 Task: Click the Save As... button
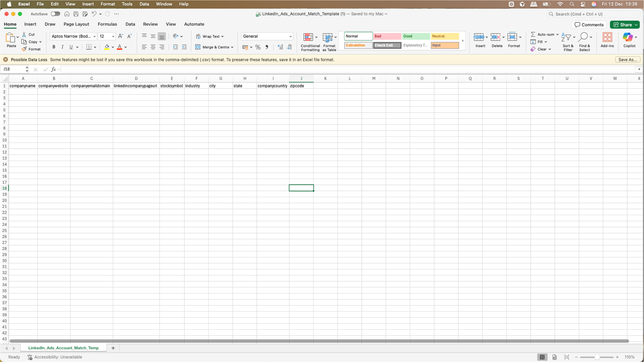[628, 60]
